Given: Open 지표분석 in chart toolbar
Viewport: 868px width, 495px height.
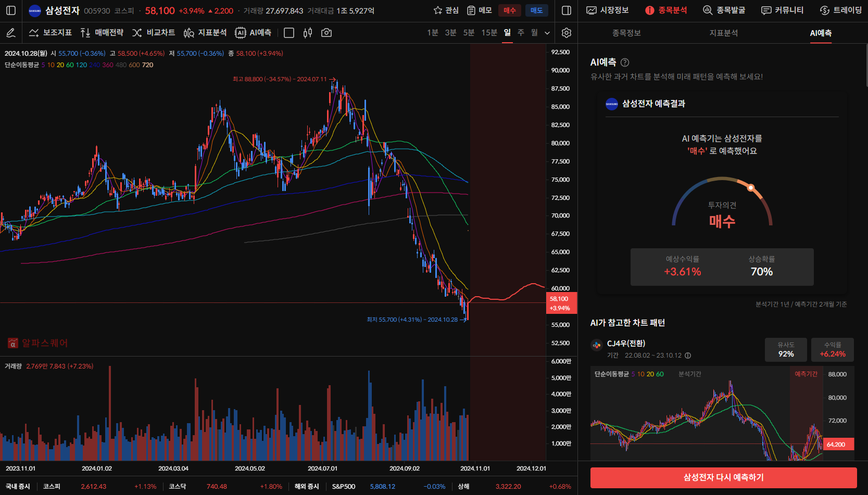Looking at the screenshot, I should coord(205,33).
